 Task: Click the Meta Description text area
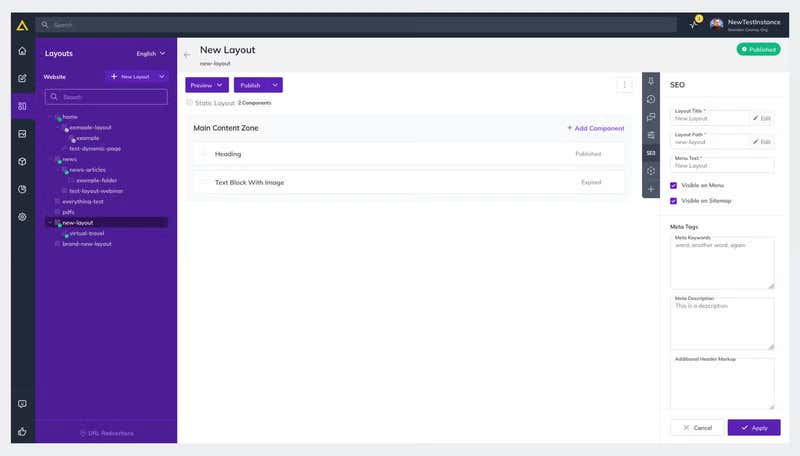722,324
